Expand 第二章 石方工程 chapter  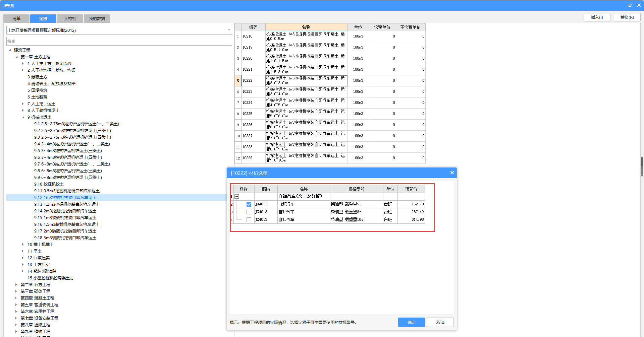click(16, 285)
